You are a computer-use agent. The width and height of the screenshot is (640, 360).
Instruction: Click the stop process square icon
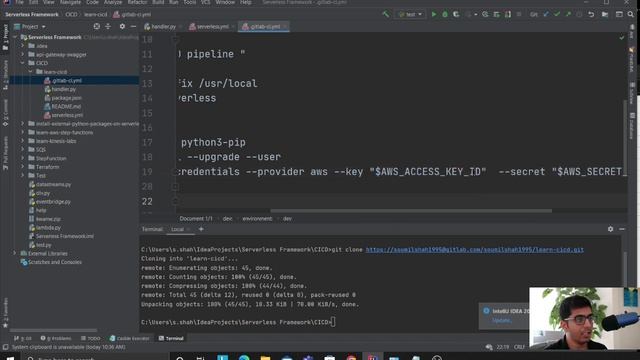[x=519, y=14]
